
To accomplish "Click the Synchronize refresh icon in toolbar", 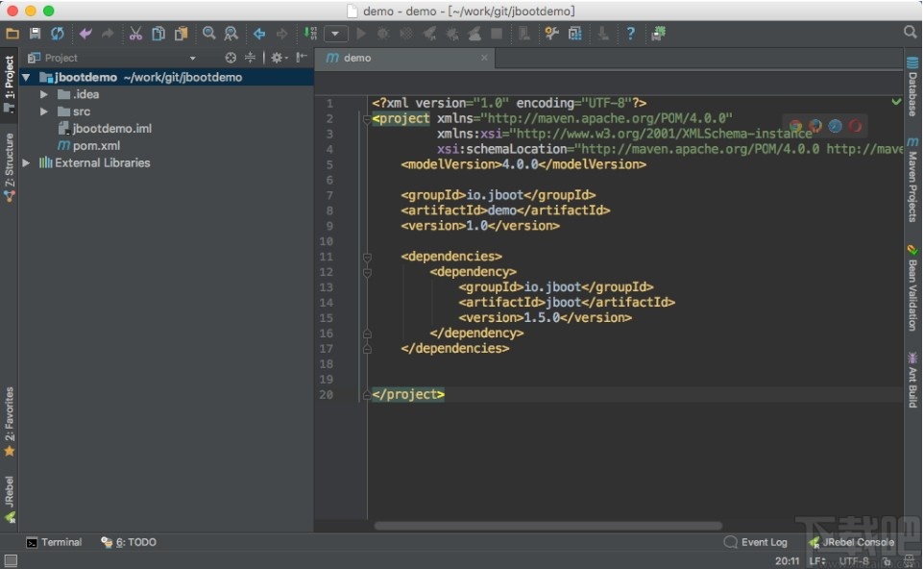I will tap(58, 34).
